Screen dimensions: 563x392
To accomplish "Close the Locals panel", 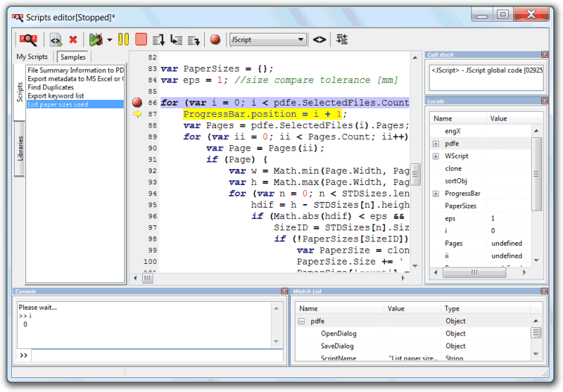I will tap(544, 101).
